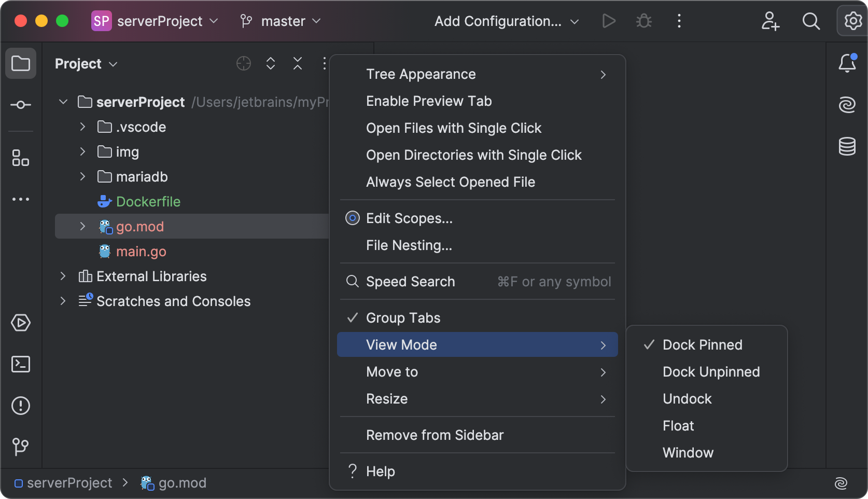Select Remove from Sidebar menu entry
The image size is (868, 499).
[x=435, y=435]
